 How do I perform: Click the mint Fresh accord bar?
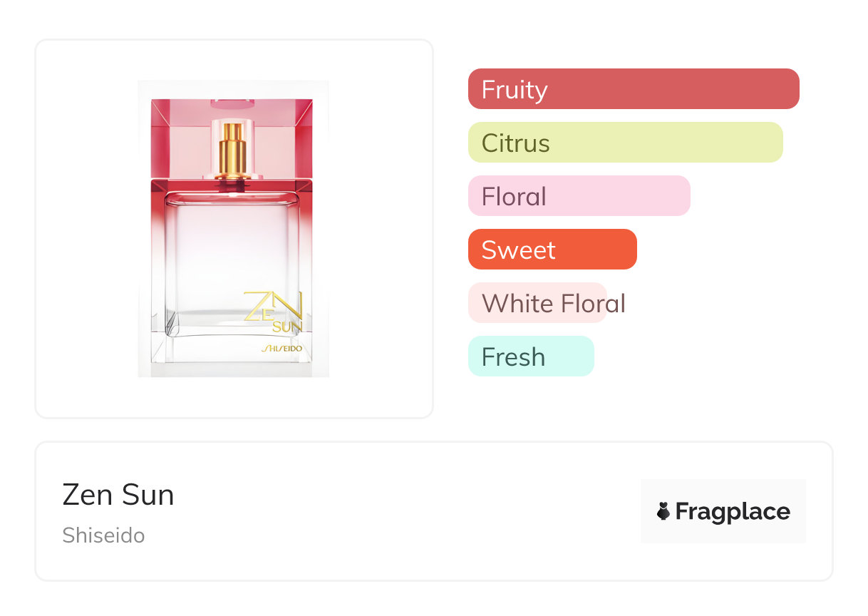pyautogui.click(x=530, y=356)
